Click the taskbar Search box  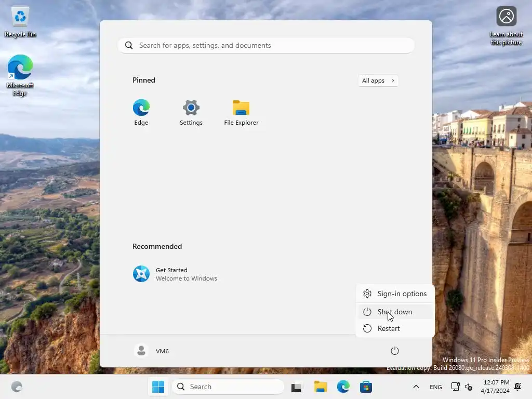point(228,387)
